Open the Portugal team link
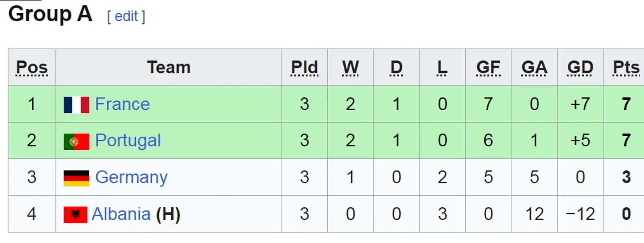This screenshot has width=644, height=243. point(128,141)
